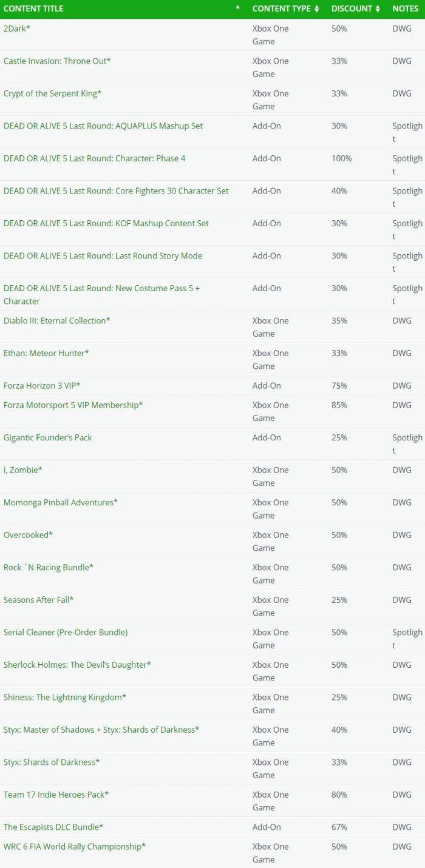
Task: Open the 2Dark* game link
Action: pos(17,29)
